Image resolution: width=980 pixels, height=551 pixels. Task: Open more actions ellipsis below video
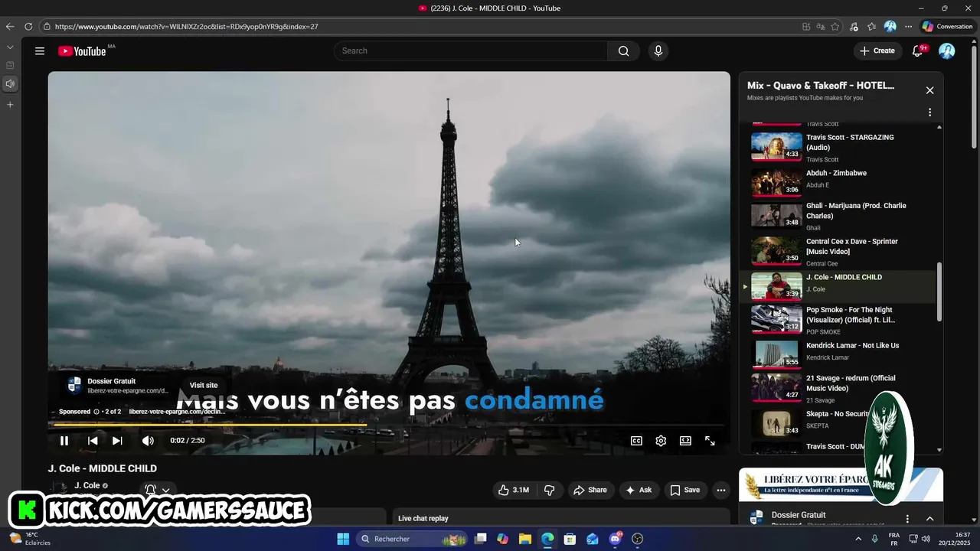[721, 490]
